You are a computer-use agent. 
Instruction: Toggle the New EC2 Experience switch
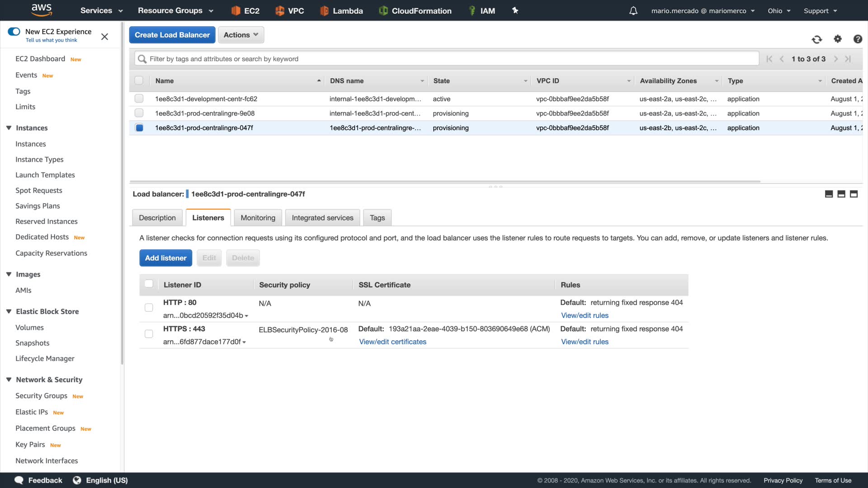coord(14,32)
